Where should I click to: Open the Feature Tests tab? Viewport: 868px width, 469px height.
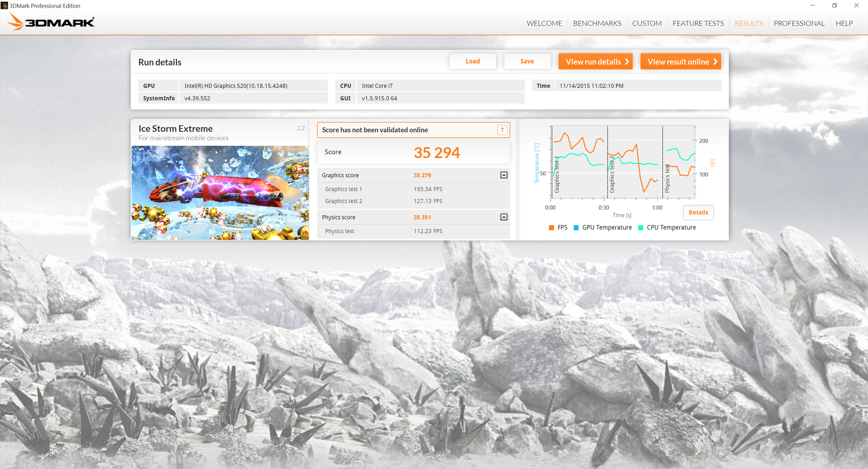pos(698,23)
